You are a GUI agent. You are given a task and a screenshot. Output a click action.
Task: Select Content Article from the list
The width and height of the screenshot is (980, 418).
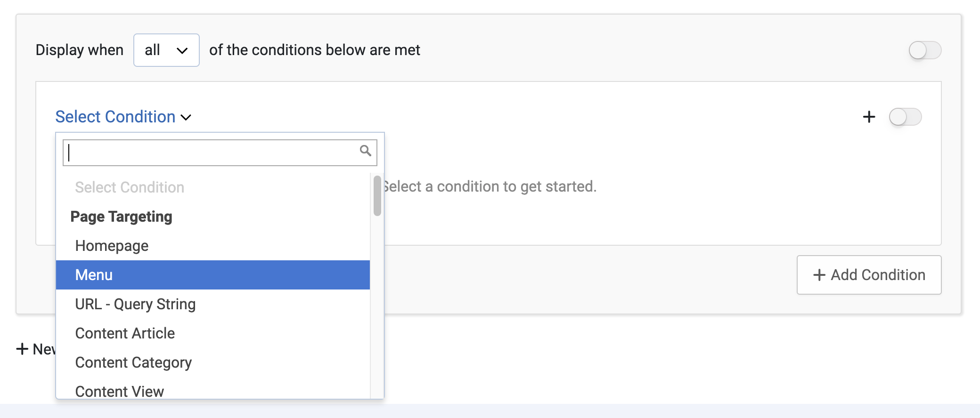(x=125, y=333)
